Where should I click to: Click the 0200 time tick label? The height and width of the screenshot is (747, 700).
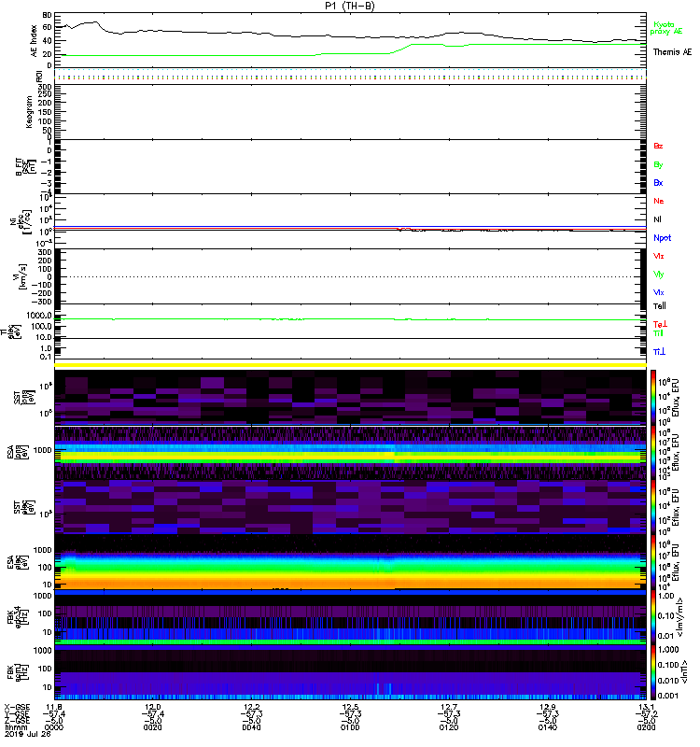646,727
